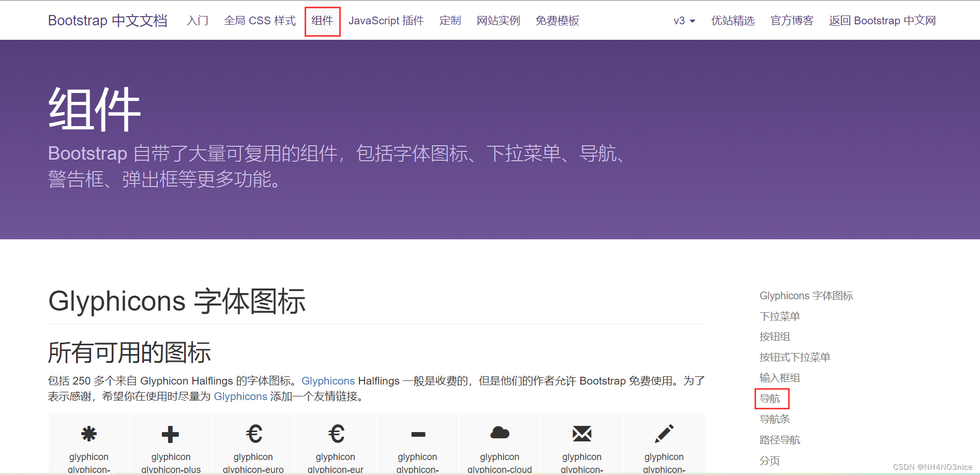The image size is (980, 475).
Task: Go to the 入门 nav item
Action: click(198, 21)
